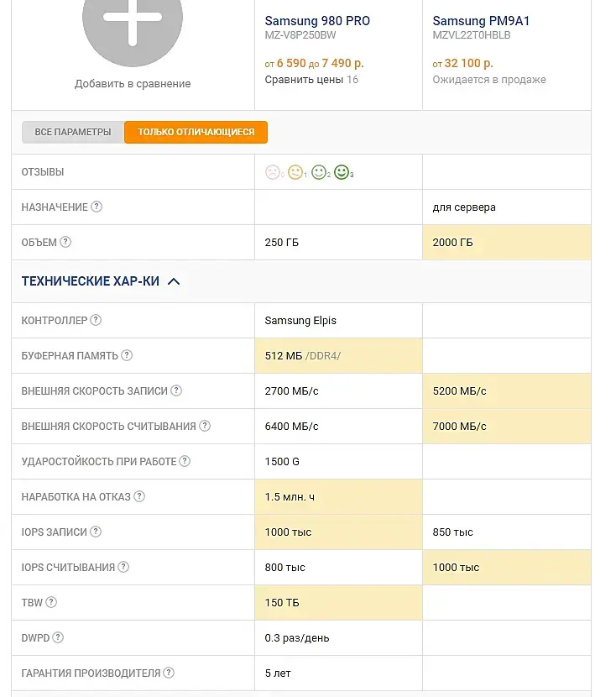
Task: Open the help icon next to КОНТРОЛЛЕР
Action: [96, 320]
